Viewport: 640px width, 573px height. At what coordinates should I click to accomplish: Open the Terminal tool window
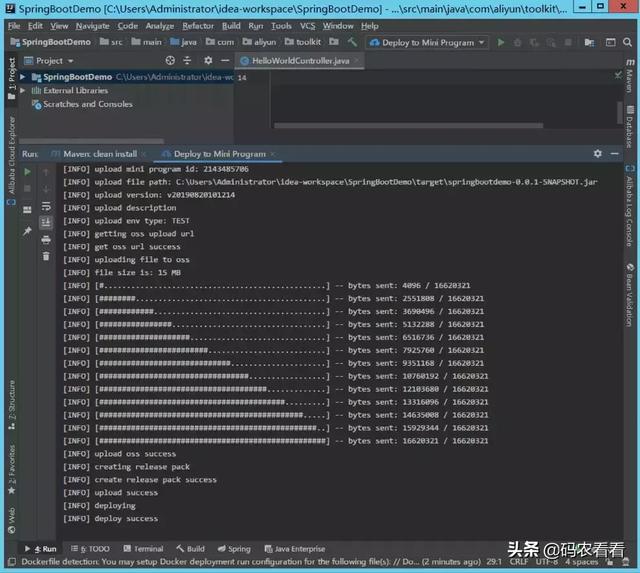click(144, 549)
